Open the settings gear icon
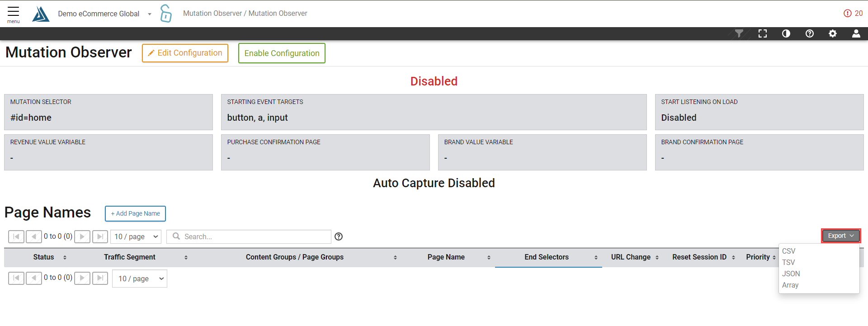This screenshot has width=868, height=326. [833, 33]
